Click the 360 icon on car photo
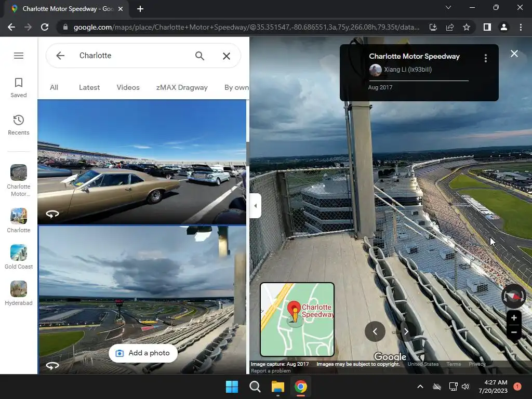Screen dimensions: 532x399 (x=52, y=214)
